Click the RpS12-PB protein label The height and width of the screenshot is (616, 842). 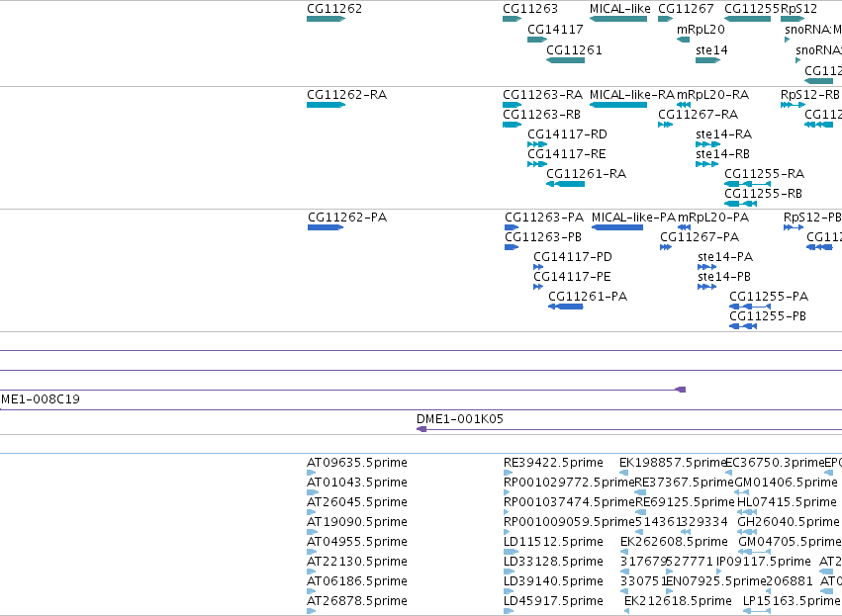[812, 218]
